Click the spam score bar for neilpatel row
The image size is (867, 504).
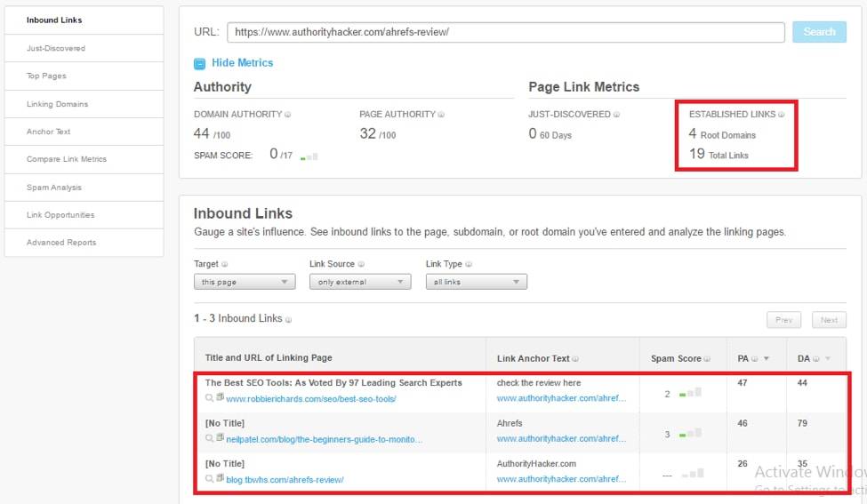coord(690,433)
